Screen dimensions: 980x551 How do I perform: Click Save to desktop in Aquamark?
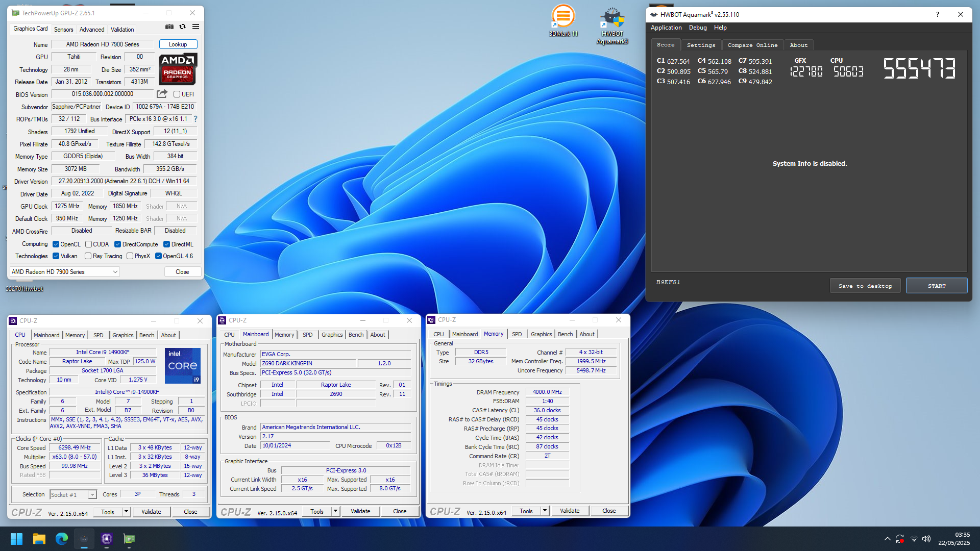click(865, 286)
